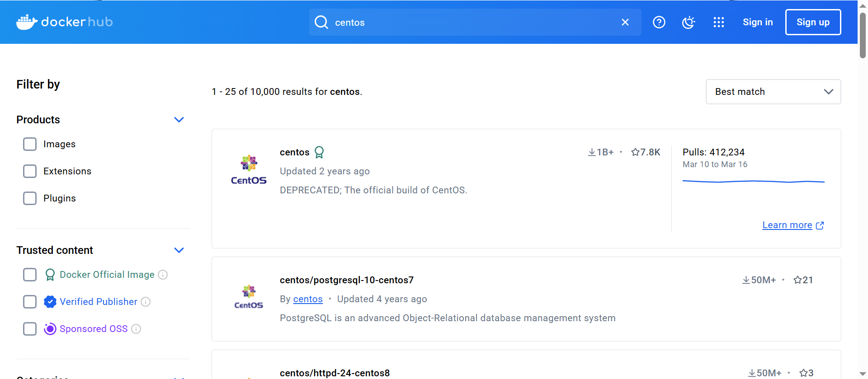
Task: Click the Sign in link
Action: [758, 22]
